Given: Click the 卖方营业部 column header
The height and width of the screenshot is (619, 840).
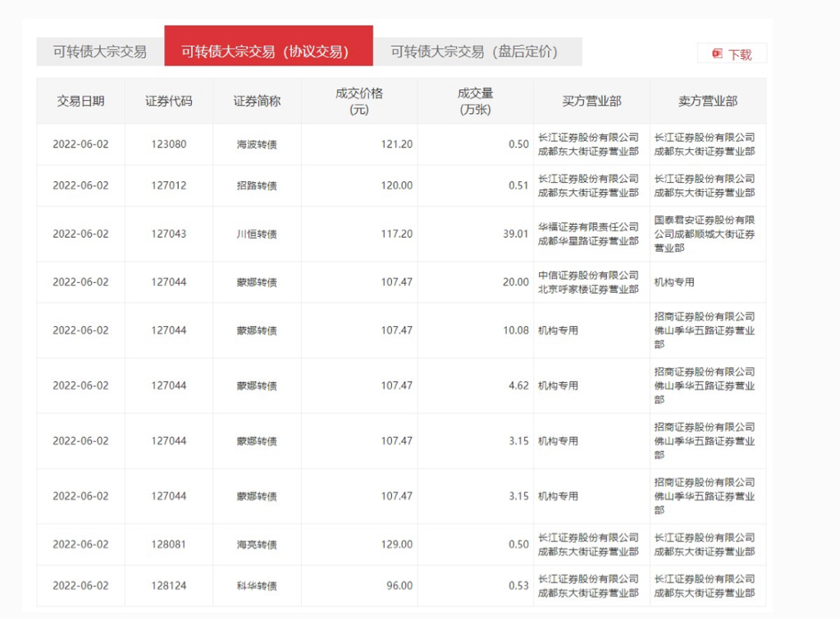Looking at the screenshot, I should (x=707, y=102).
